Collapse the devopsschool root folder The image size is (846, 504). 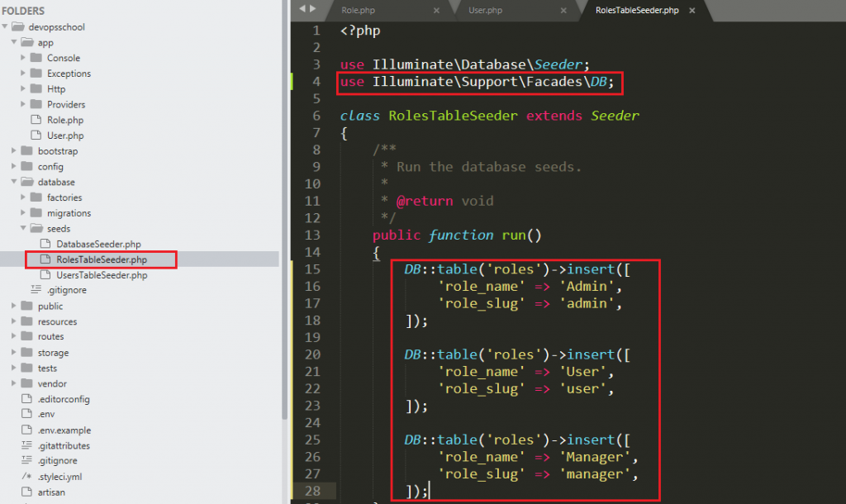[7, 27]
